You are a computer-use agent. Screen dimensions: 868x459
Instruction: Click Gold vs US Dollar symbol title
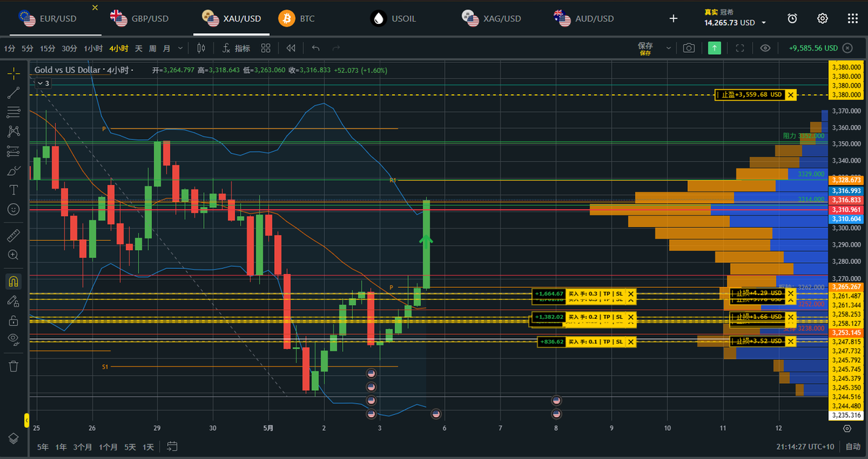click(69, 70)
